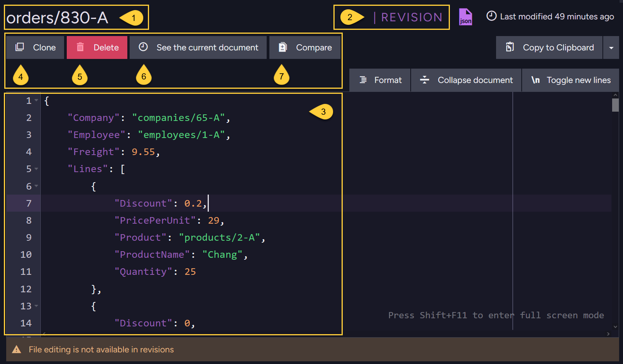
Task: Toggle new lines display
Action: point(571,80)
